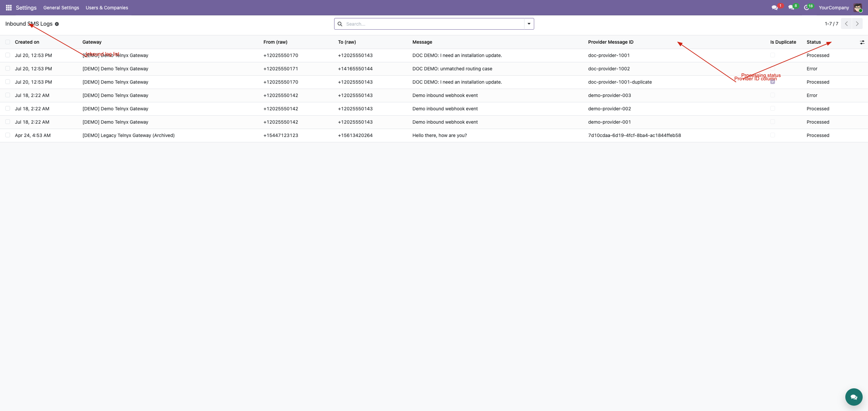Open the apps grid menu icon
The width and height of the screenshot is (868, 411).
[9, 8]
